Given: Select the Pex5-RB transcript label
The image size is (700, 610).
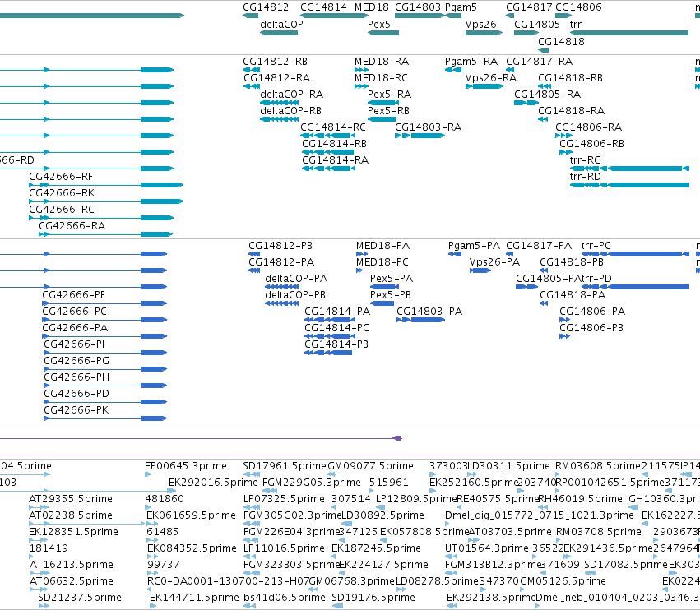Looking at the screenshot, I should pyautogui.click(x=388, y=111).
